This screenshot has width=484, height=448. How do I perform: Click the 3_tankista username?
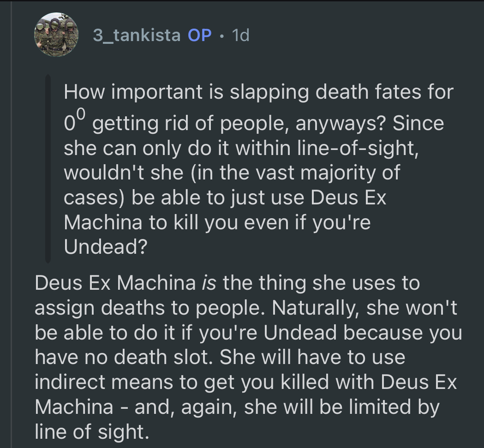[x=137, y=35]
